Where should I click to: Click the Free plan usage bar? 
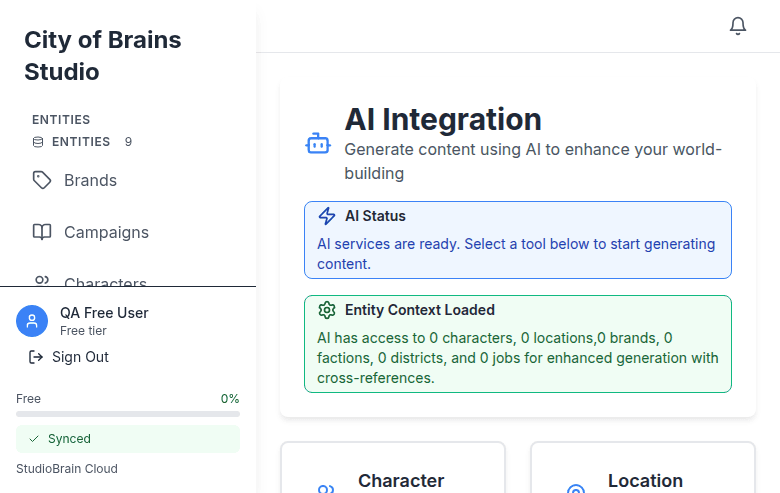click(x=128, y=414)
